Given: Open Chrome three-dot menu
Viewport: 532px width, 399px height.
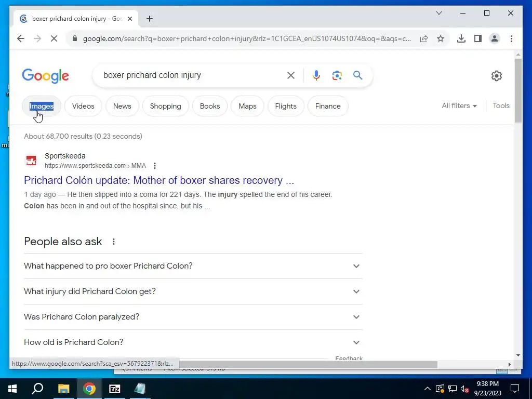Looking at the screenshot, I should tap(511, 38).
